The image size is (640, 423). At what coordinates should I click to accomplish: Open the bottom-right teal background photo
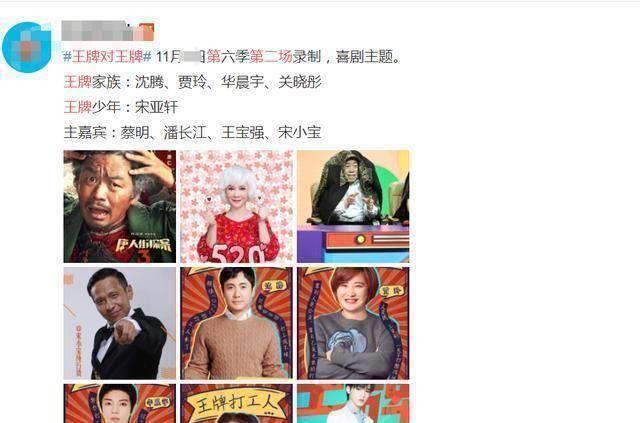coord(353,403)
